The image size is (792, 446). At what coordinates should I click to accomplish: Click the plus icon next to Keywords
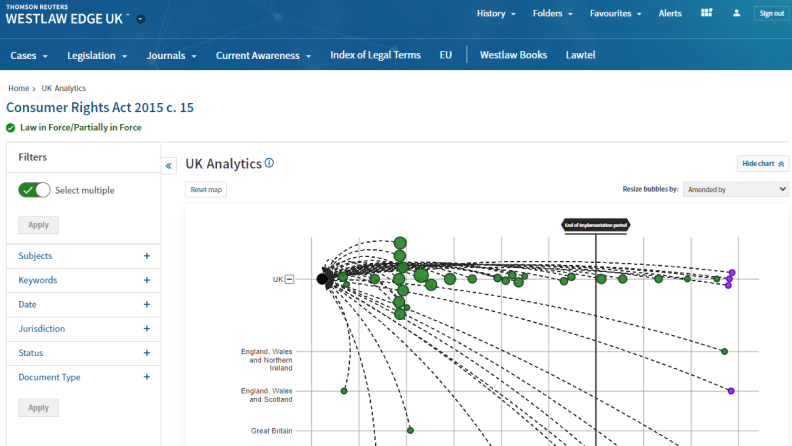[147, 280]
